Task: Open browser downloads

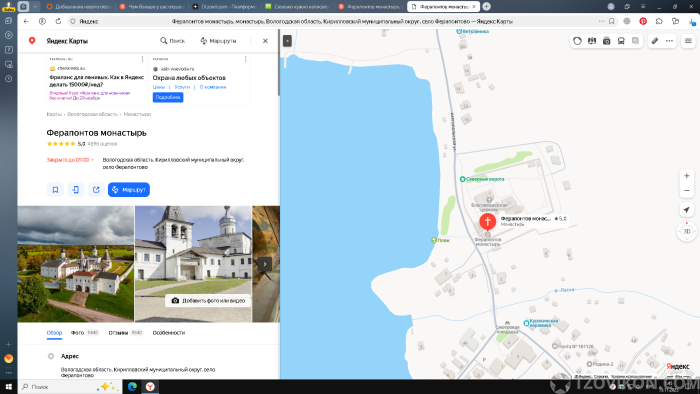Action: [692, 21]
